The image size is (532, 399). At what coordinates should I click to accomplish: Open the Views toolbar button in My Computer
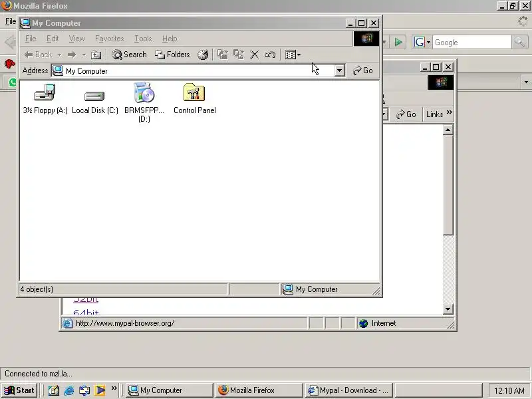(293, 55)
